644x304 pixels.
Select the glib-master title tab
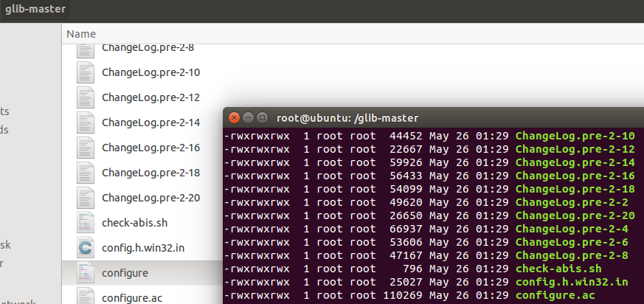pos(35,9)
